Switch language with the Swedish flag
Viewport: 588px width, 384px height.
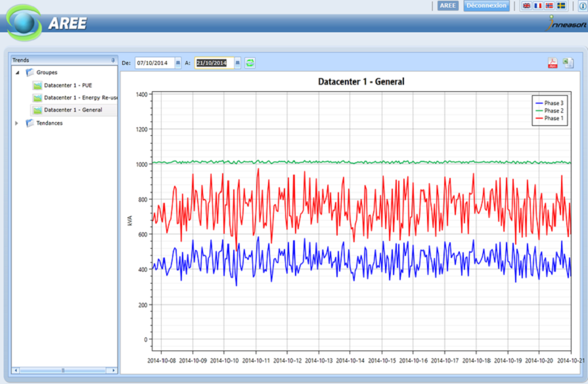click(561, 6)
